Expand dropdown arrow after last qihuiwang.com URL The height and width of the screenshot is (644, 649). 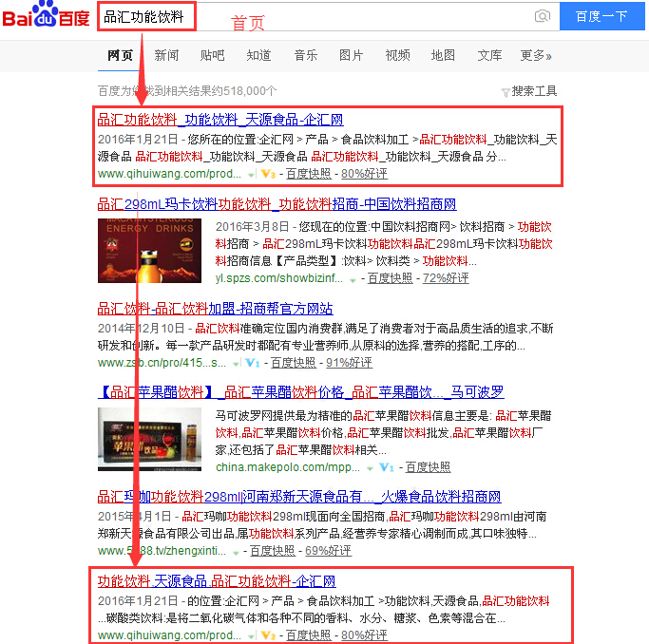tap(251, 636)
